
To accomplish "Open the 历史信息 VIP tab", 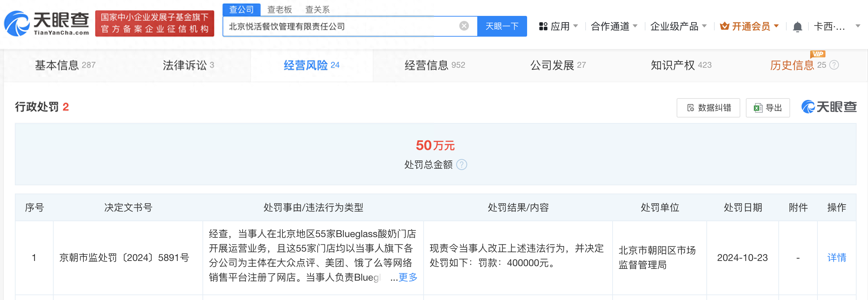I will click(x=798, y=65).
